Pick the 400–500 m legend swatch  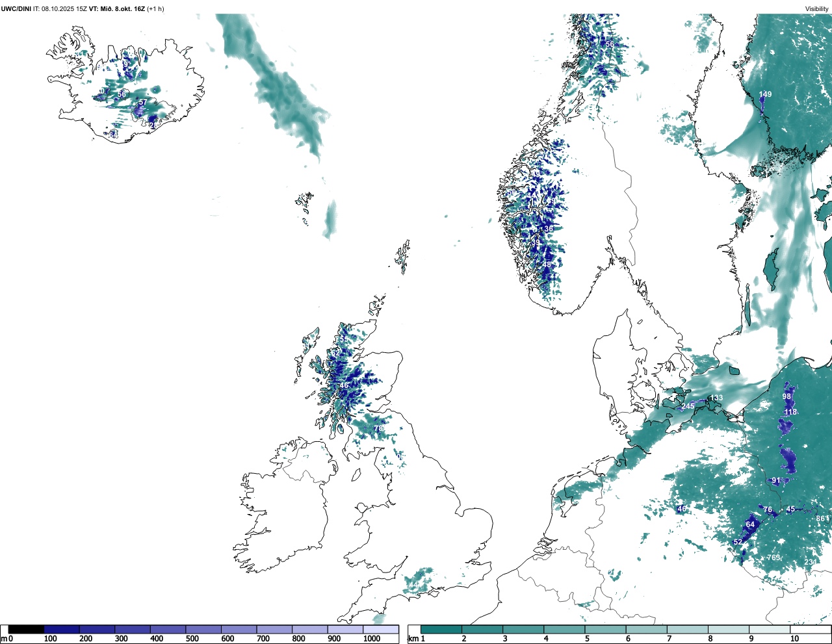[168, 629]
